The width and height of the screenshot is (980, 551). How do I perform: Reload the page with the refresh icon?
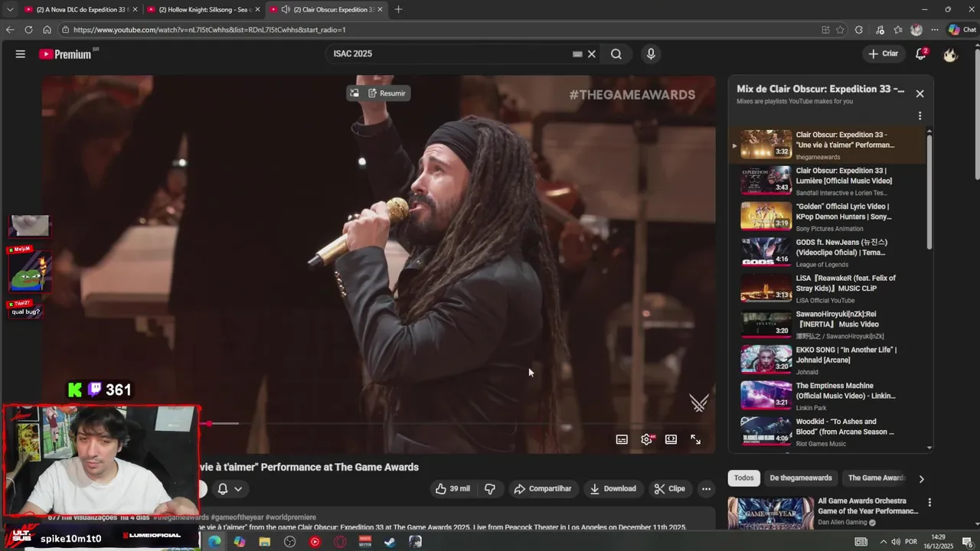pos(28,30)
